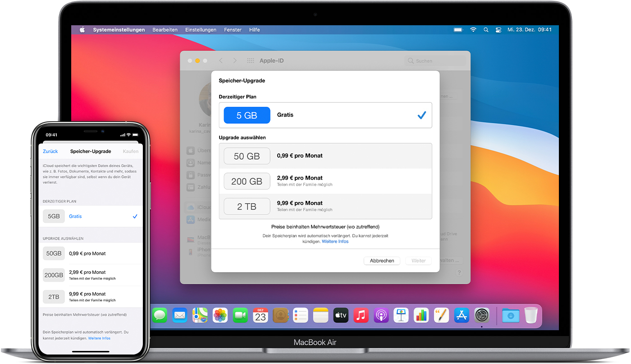This screenshot has height=364, width=631.
Task: Open Control Center in menu bar
Action: 498,30
